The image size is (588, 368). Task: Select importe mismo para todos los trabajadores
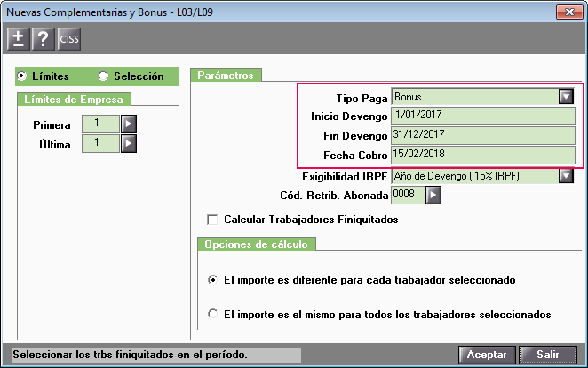point(212,314)
